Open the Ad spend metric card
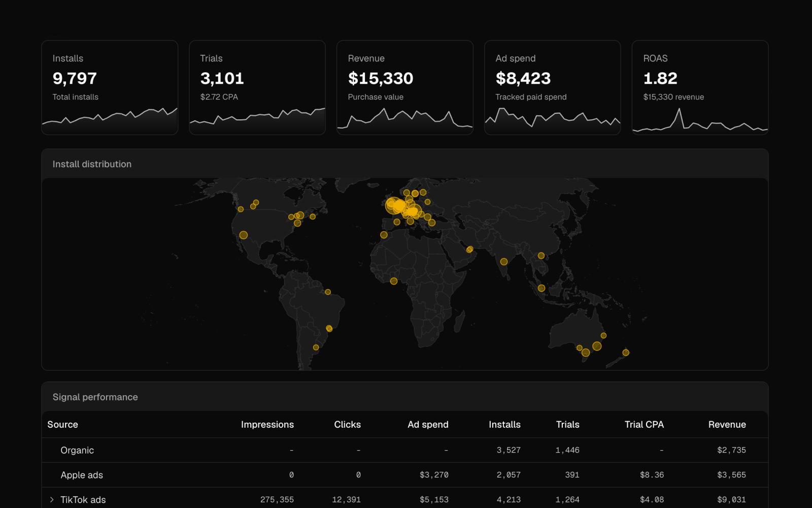The height and width of the screenshot is (508, 812). coord(553,87)
